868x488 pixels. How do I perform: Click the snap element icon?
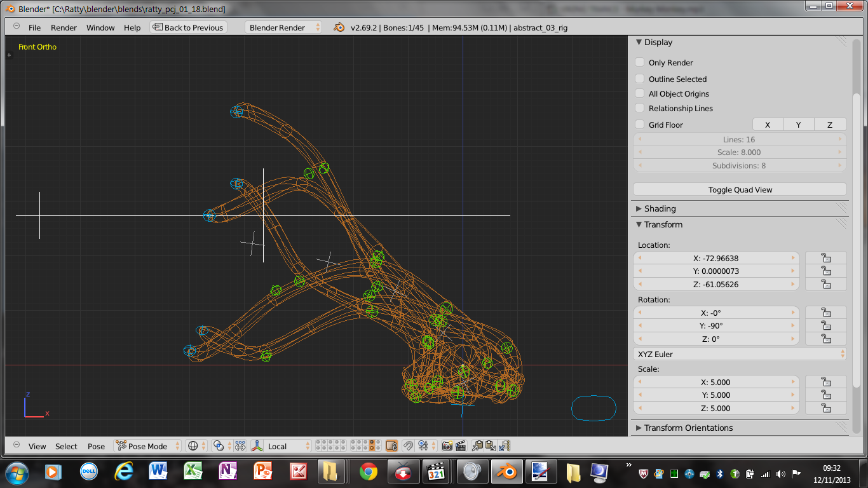(x=423, y=446)
